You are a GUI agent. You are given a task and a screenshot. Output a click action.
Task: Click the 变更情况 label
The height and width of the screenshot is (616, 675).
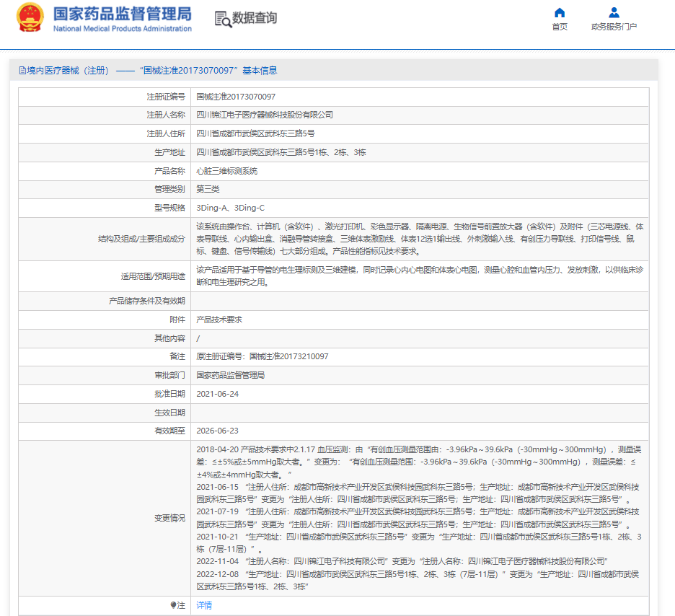pos(169,519)
